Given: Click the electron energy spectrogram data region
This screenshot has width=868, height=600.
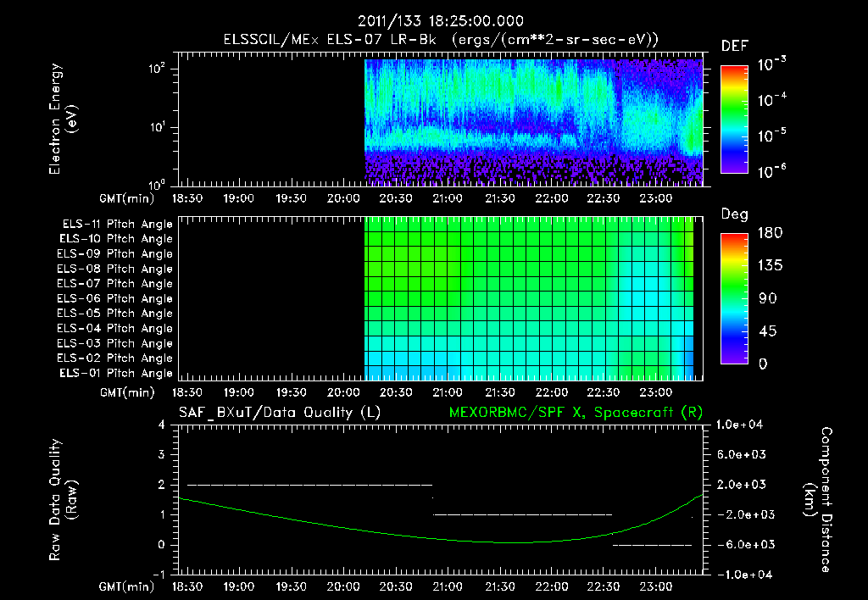Looking at the screenshot, I should click(534, 122).
